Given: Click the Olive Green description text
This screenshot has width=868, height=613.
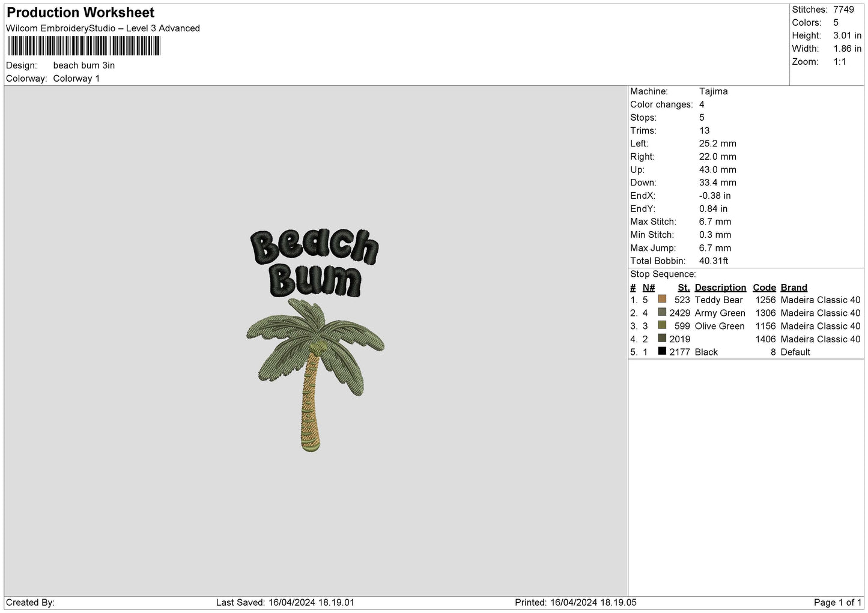Looking at the screenshot, I should [x=720, y=327].
